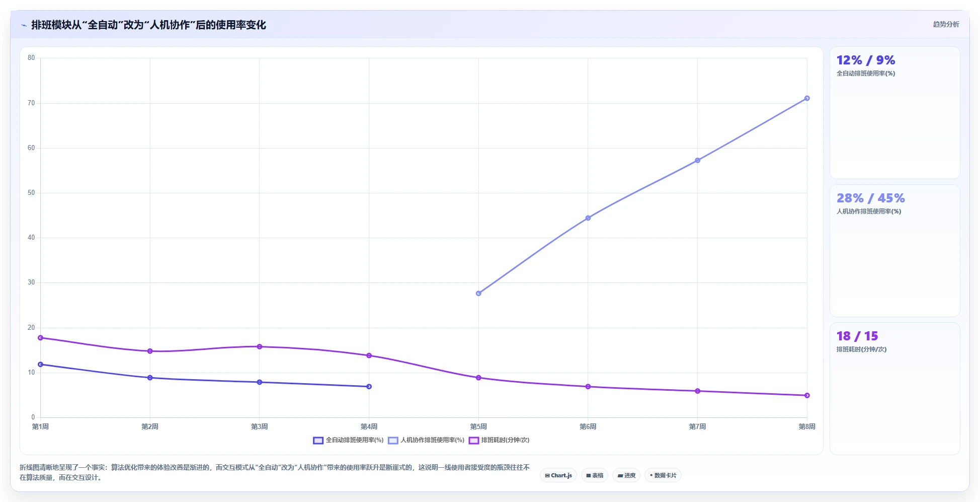Click the trend icon beside the header title
This screenshot has height=502, width=980.
click(x=24, y=25)
